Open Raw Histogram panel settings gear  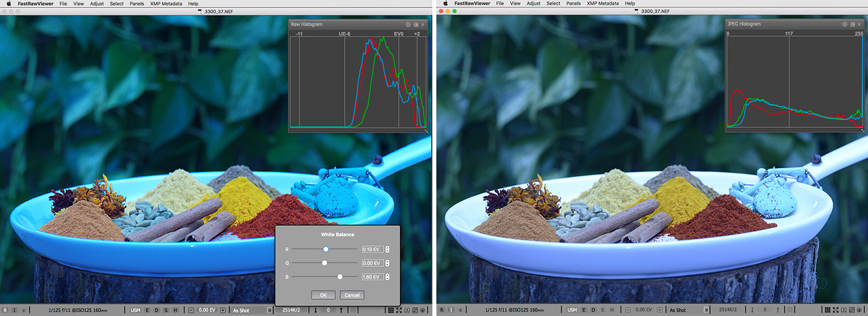[407, 24]
